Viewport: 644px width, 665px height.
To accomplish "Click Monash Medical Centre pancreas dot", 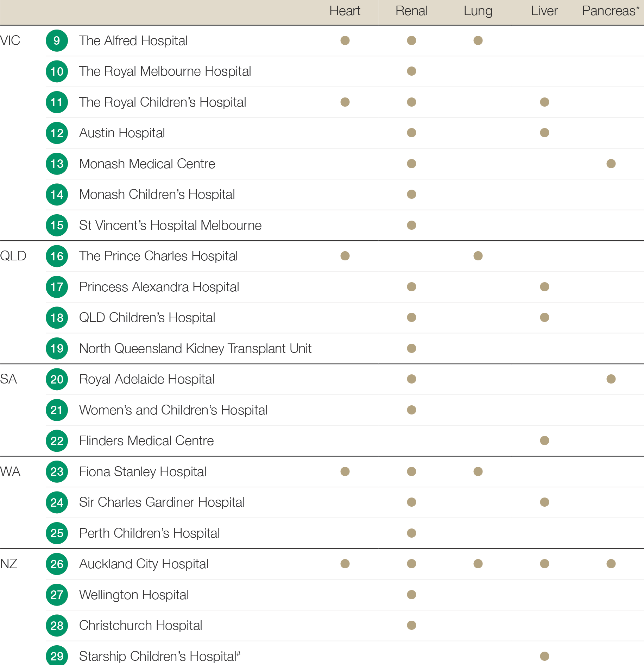I will coord(611,164).
